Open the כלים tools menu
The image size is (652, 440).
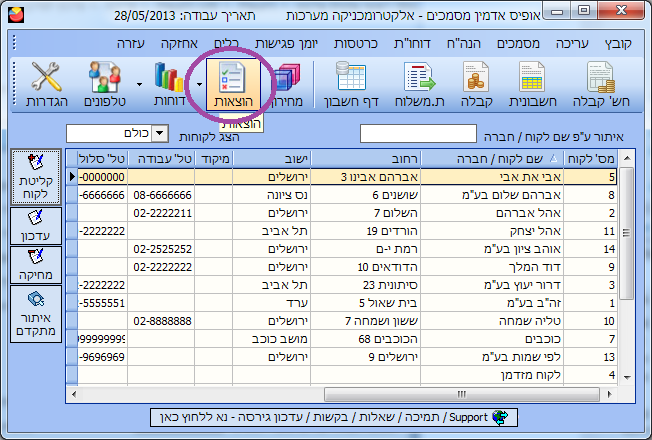pyautogui.click(x=226, y=43)
